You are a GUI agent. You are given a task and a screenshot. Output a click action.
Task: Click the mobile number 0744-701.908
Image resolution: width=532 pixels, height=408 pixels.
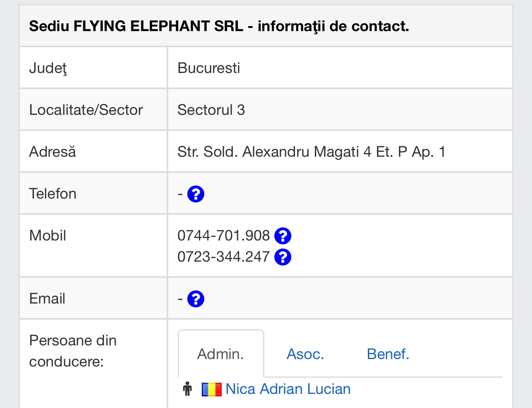[x=223, y=236]
